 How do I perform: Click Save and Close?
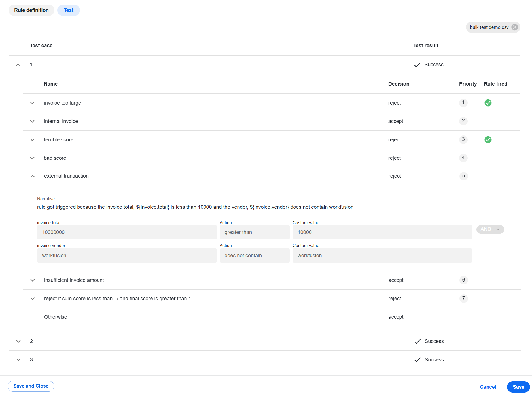(31, 386)
